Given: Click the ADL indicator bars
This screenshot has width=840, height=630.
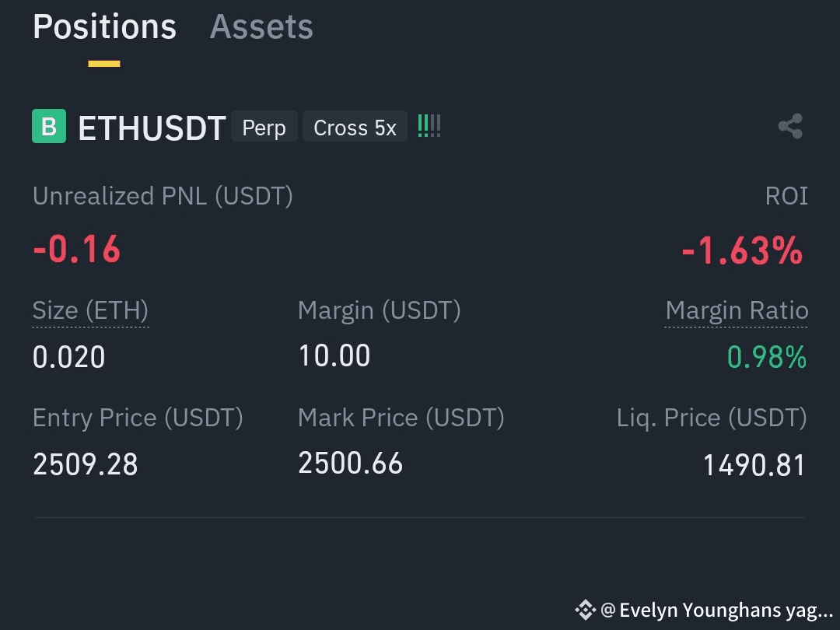Looking at the screenshot, I should (x=429, y=127).
